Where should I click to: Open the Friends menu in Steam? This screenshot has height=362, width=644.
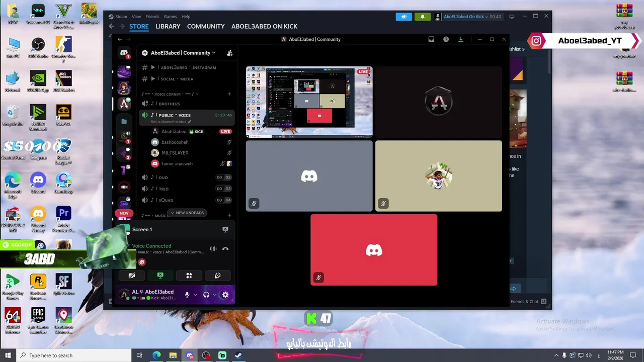click(152, 17)
